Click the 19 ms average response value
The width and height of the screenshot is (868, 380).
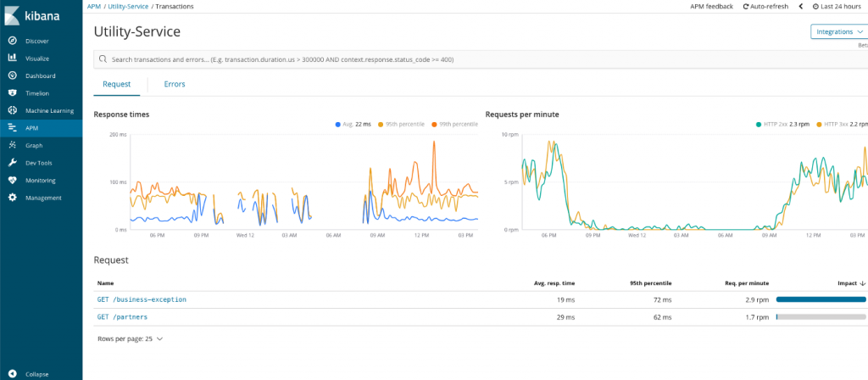pyautogui.click(x=567, y=299)
